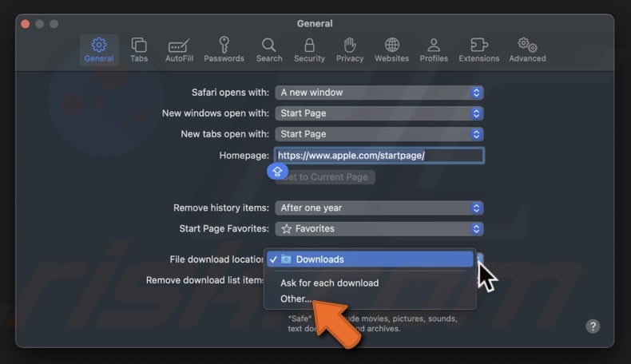This screenshot has height=364, width=631.
Task: Expand the Start Page Favorites dropdown
Action: [x=379, y=229]
